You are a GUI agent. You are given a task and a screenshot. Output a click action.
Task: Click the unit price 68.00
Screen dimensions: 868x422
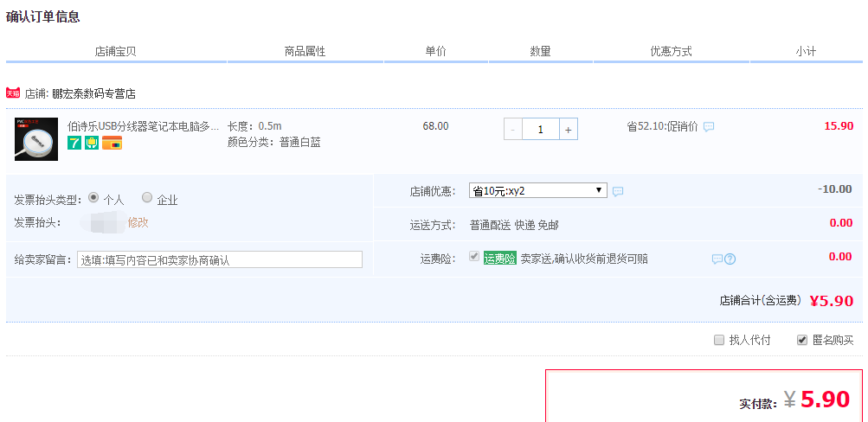point(435,126)
